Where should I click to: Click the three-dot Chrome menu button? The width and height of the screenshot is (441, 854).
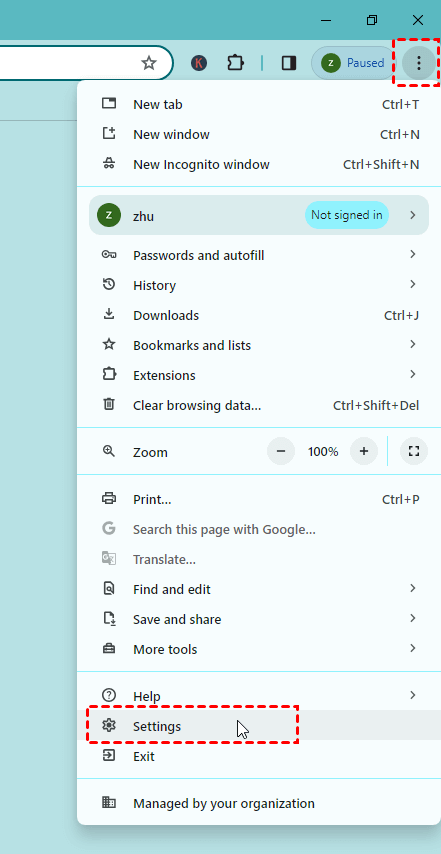tap(418, 63)
